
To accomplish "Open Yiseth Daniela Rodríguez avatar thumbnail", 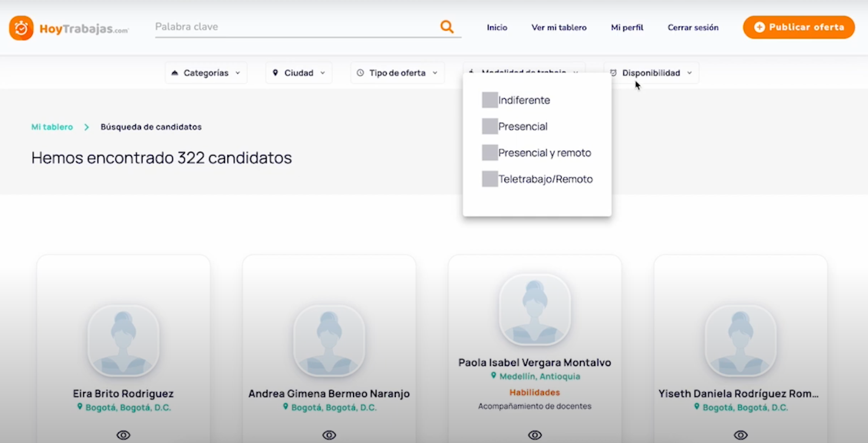I will (741, 341).
